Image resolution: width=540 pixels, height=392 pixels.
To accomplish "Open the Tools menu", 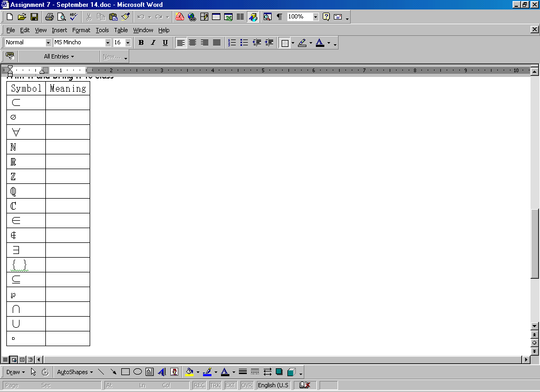I will click(102, 30).
